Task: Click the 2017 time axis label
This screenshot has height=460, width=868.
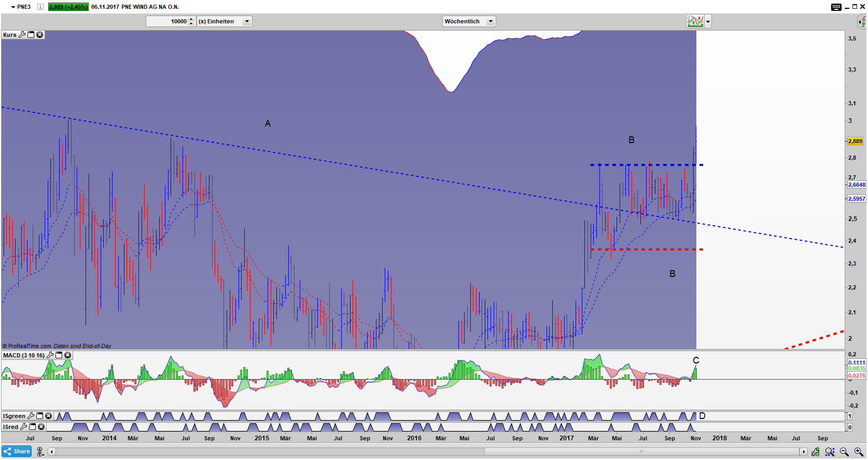Action: pos(567,438)
